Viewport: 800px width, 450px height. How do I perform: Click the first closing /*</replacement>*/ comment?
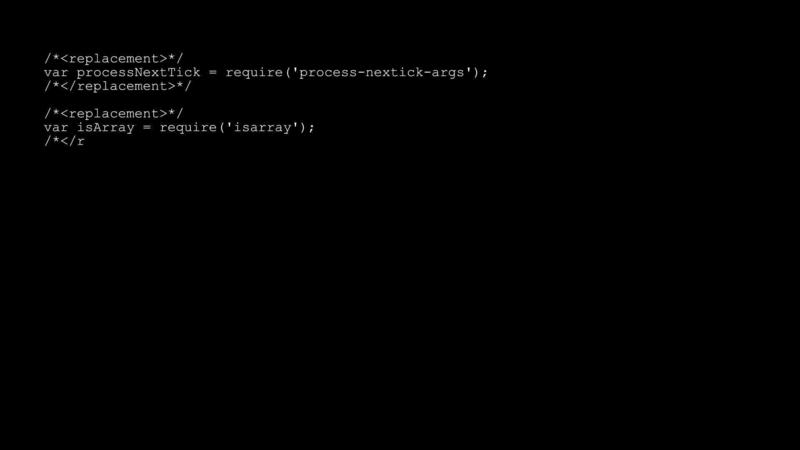pyautogui.click(x=117, y=86)
